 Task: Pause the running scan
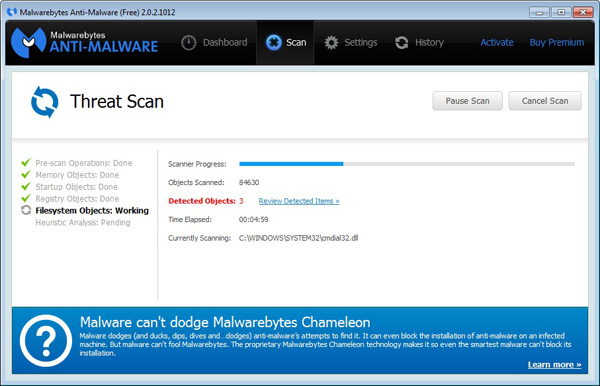[x=467, y=101]
